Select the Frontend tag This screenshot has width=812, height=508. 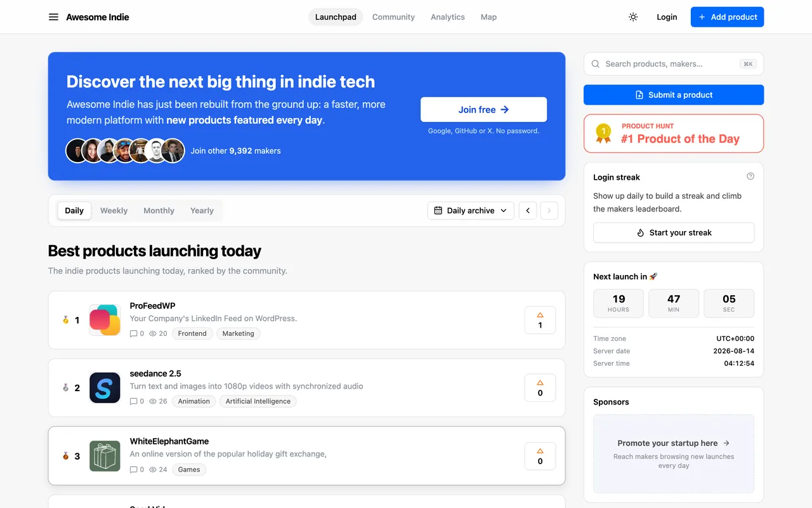click(x=192, y=333)
